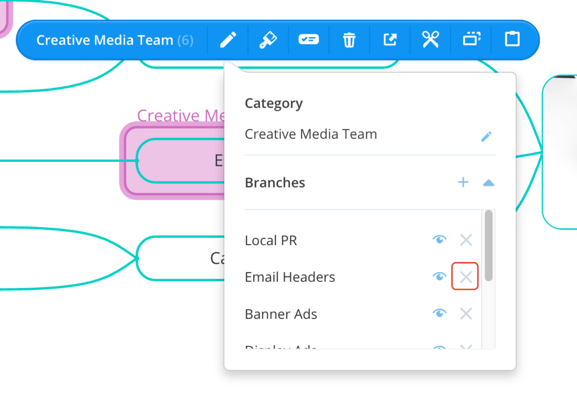577x393 pixels.
Task: Delete the category with the trash icon
Action: (x=349, y=40)
